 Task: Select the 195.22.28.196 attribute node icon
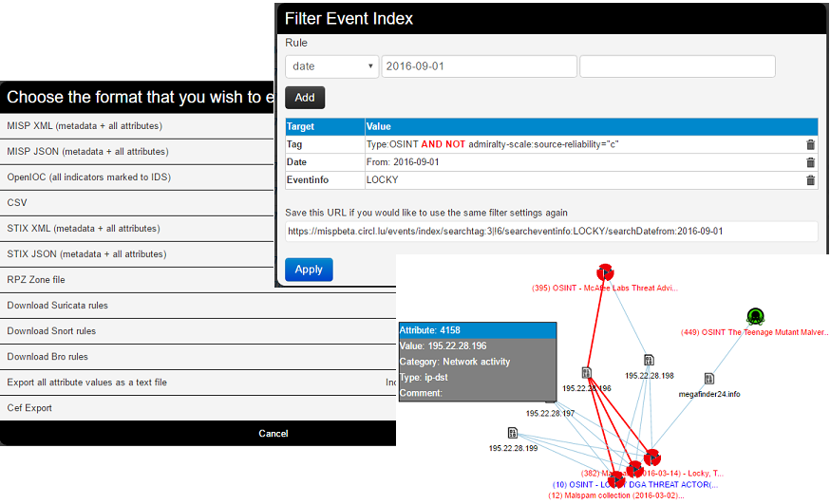[x=587, y=373]
